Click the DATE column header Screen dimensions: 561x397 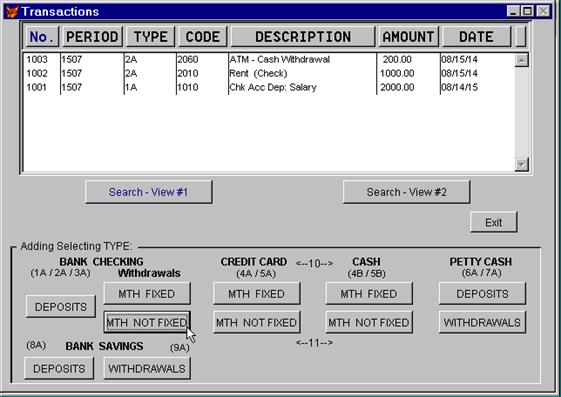(477, 36)
